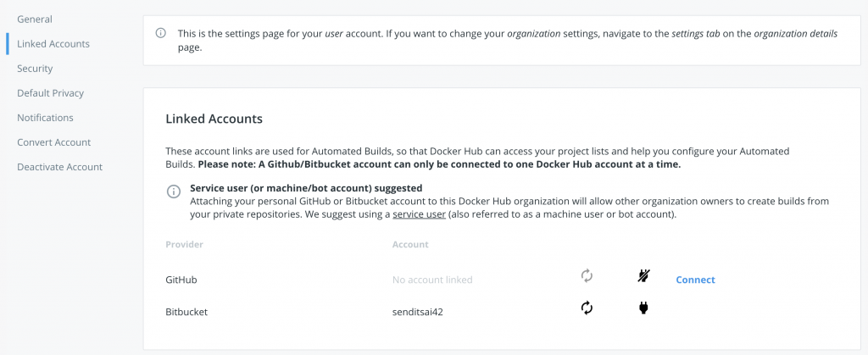This screenshot has height=355, width=868.
Task: Click the Bitbucket refresh sync icon
Action: 586,308
